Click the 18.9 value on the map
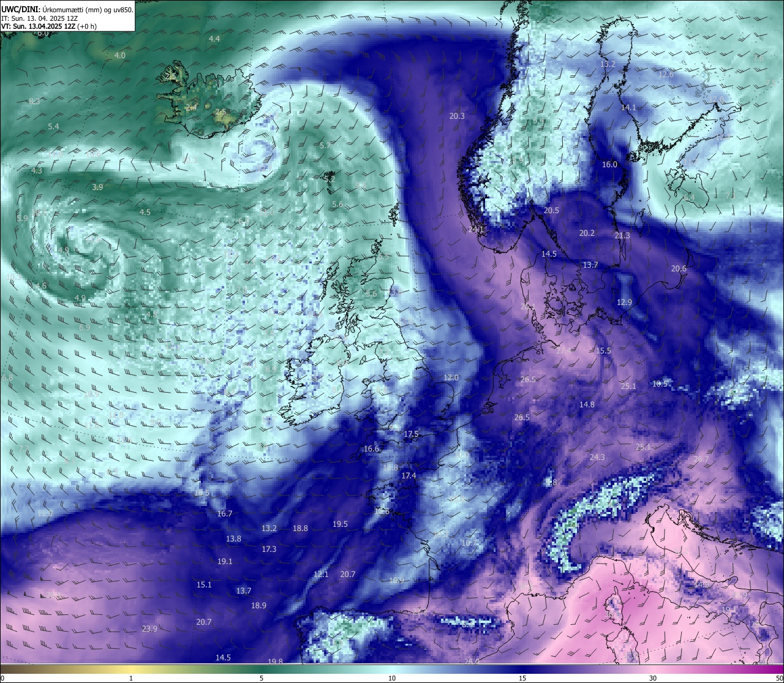Screen dimensions: 784x683 (x=258, y=605)
